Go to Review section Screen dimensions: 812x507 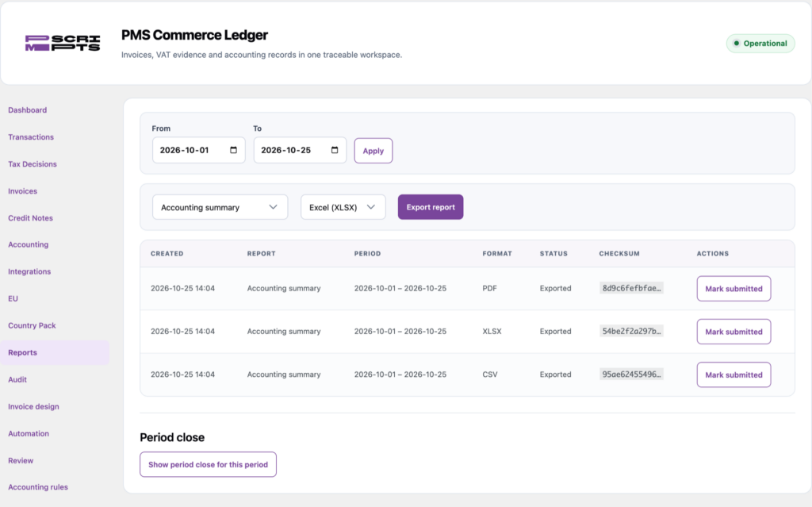[21, 460]
